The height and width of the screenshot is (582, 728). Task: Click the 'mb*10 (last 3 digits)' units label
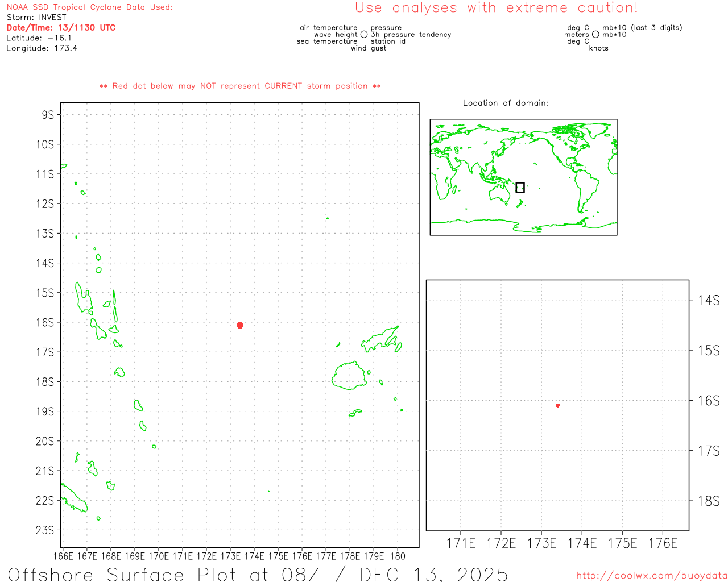[x=642, y=28]
